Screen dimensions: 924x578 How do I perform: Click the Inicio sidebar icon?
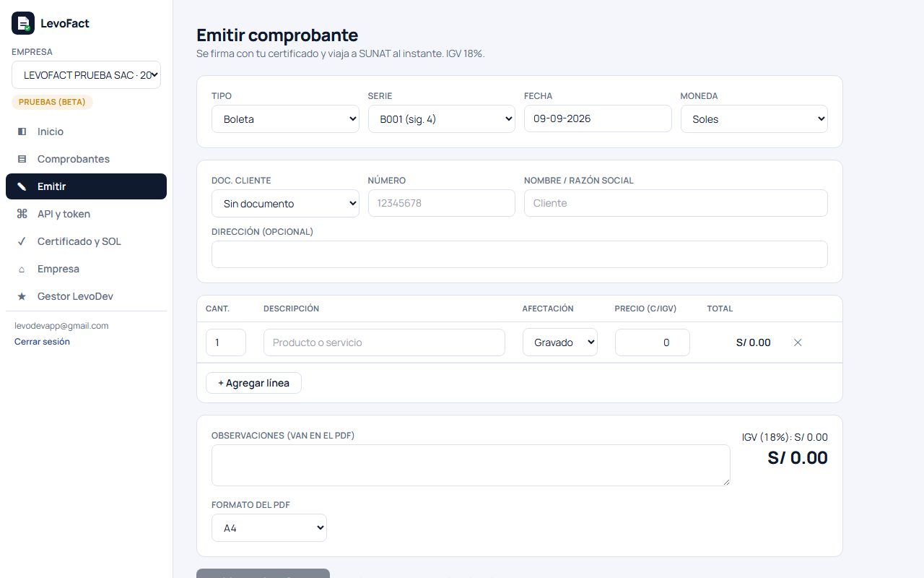(22, 131)
